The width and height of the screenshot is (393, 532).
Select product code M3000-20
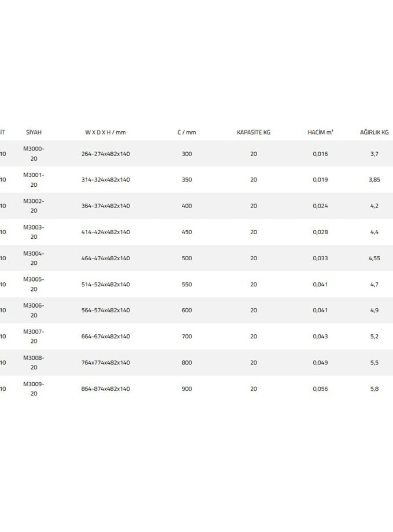point(34,153)
